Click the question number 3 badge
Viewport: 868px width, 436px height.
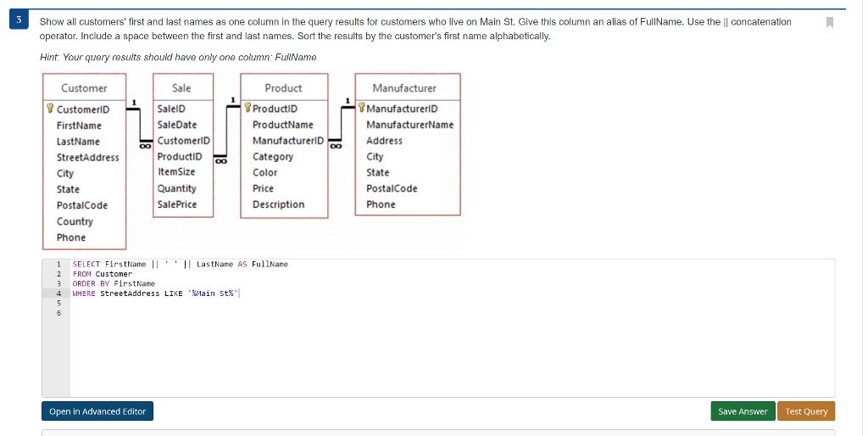click(x=19, y=20)
